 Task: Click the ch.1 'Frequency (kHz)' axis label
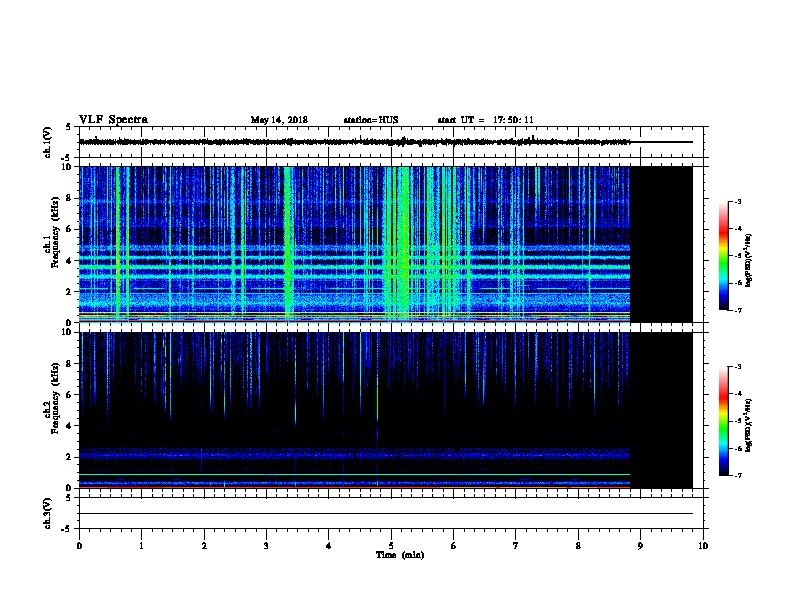tap(55, 232)
